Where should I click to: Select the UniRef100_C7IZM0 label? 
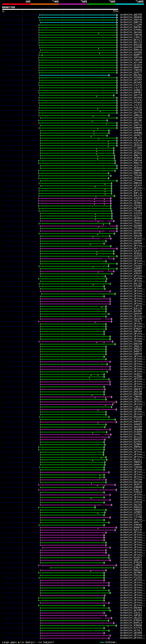pos(131,25)
